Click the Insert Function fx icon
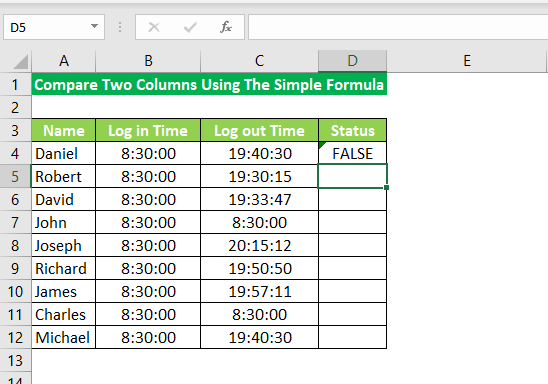 tap(226, 27)
